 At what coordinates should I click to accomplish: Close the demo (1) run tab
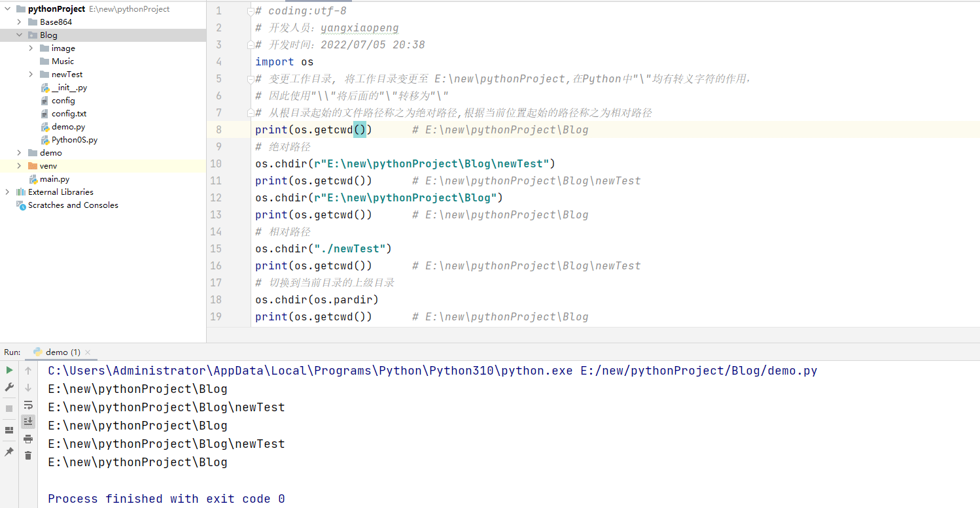(x=88, y=352)
